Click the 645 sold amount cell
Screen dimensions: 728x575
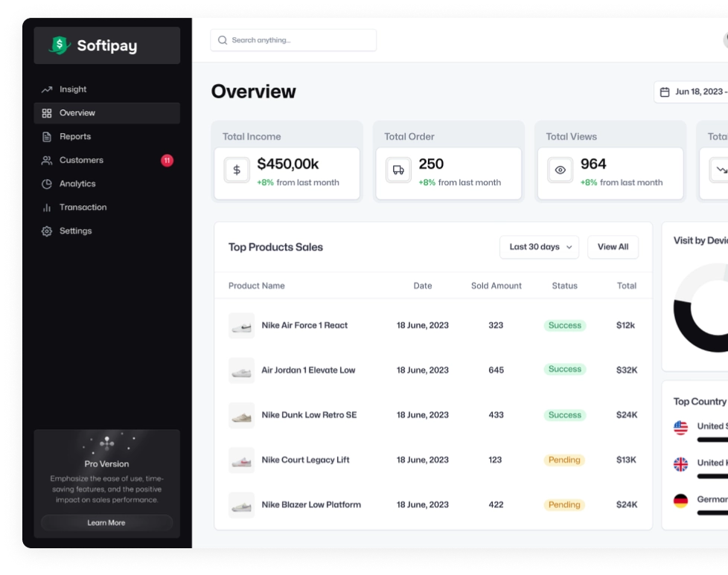(x=496, y=370)
